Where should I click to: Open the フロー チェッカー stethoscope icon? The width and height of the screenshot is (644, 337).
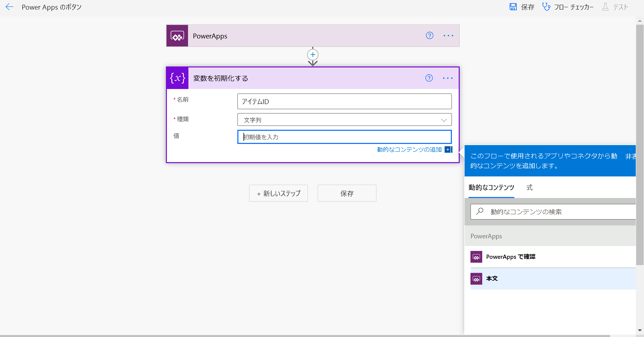[546, 7]
